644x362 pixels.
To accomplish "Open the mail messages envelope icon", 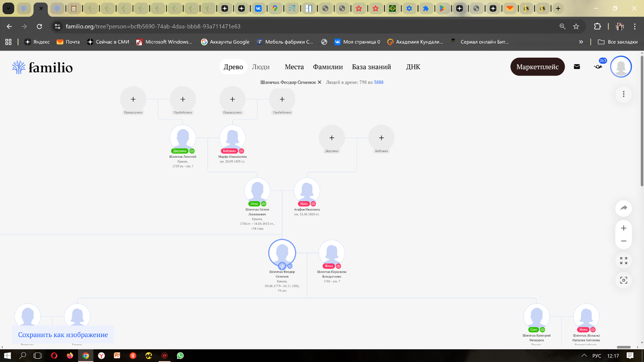I will coord(577,67).
